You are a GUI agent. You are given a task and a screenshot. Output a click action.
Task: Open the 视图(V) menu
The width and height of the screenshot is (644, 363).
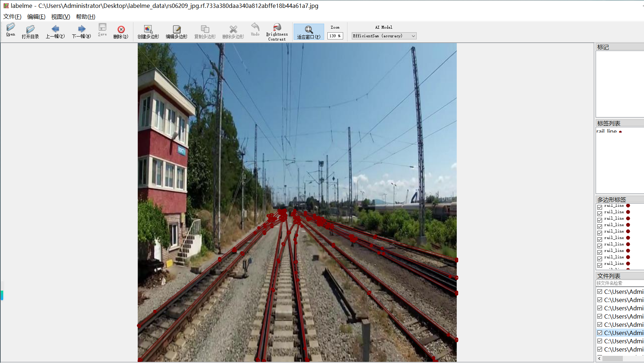pos(60,16)
